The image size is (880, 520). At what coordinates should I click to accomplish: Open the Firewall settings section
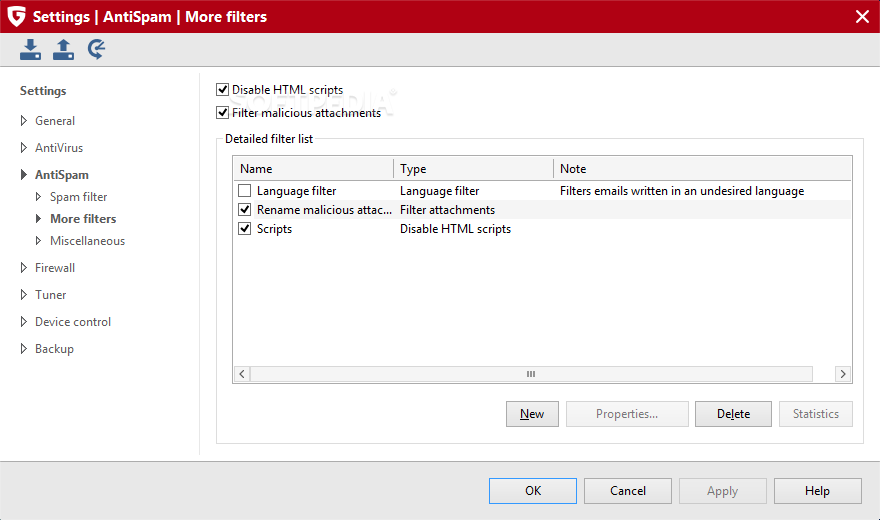click(x=55, y=268)
